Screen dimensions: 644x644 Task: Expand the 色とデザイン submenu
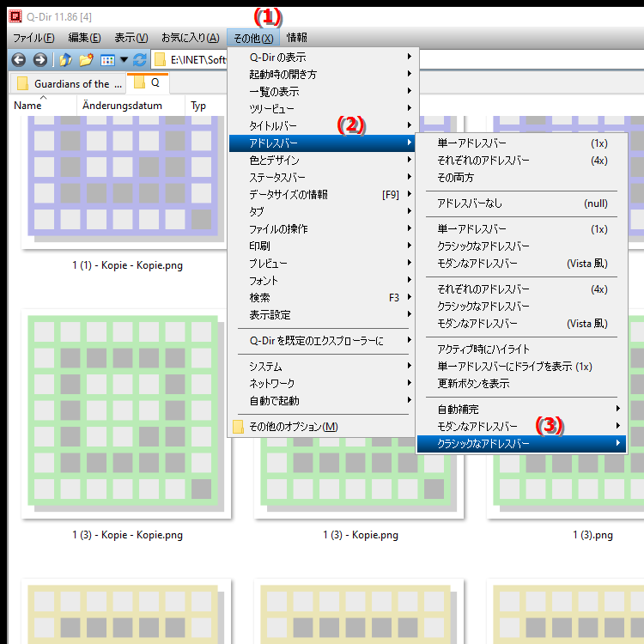click(x=322, y=161)
